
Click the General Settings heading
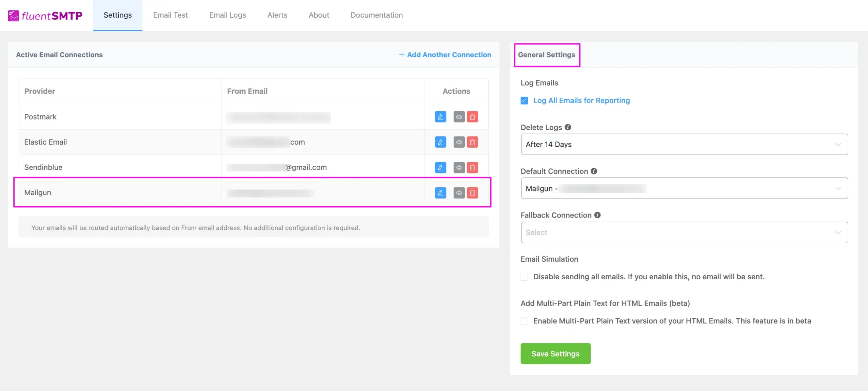pyautogui.click(x=547, y=55)
